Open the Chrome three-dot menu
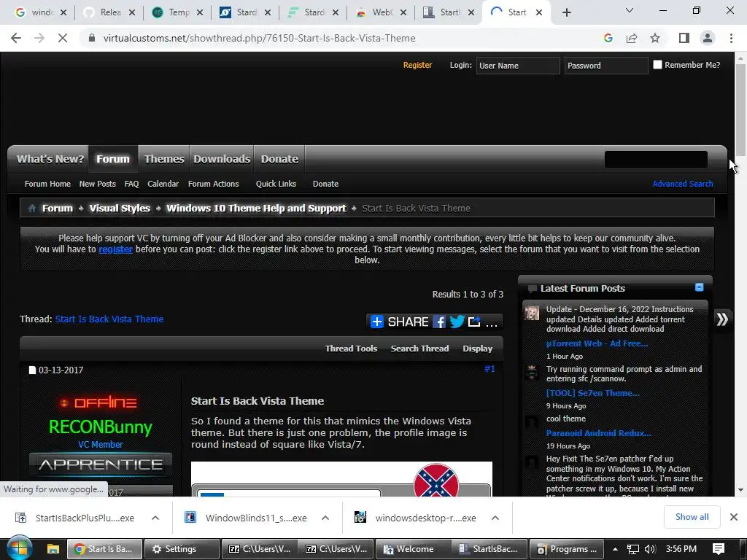Image resolution: width=747 pixels, height=560 pixels. [731, 38]
